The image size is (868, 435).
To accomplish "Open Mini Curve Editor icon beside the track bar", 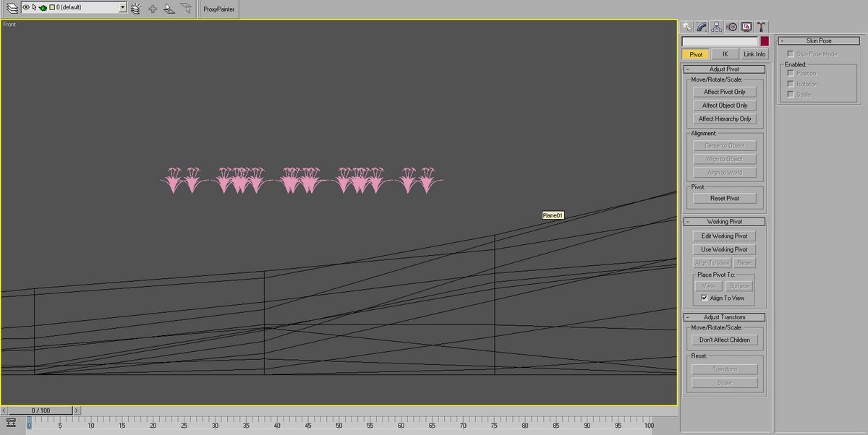I will (x=12, y=423).
